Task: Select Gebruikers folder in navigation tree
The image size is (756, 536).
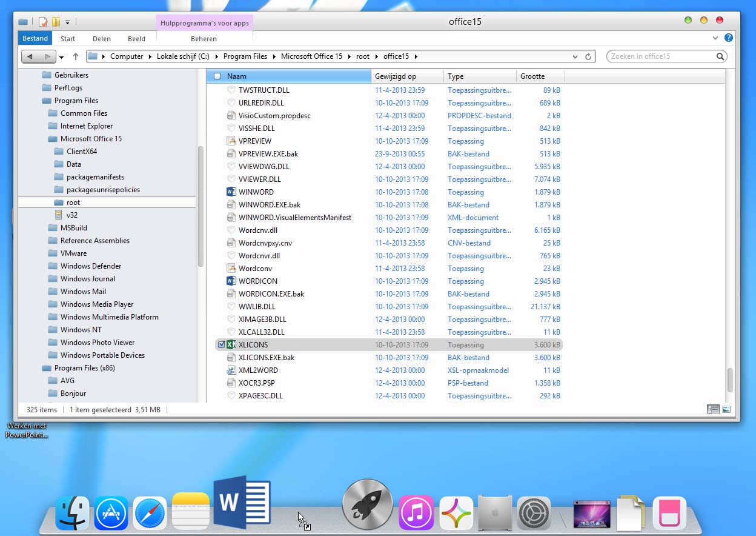Action: [x=71, y=75]
